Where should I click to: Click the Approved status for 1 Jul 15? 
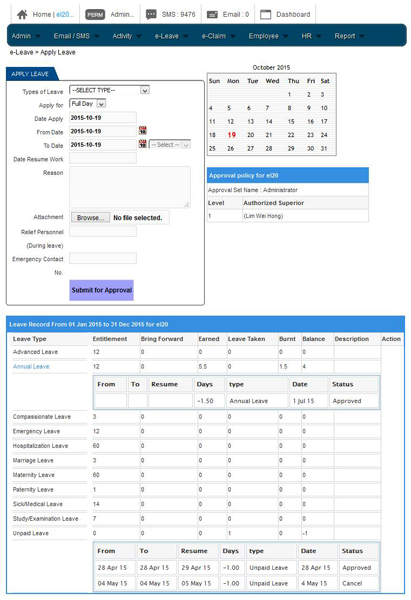coord(347,401)
